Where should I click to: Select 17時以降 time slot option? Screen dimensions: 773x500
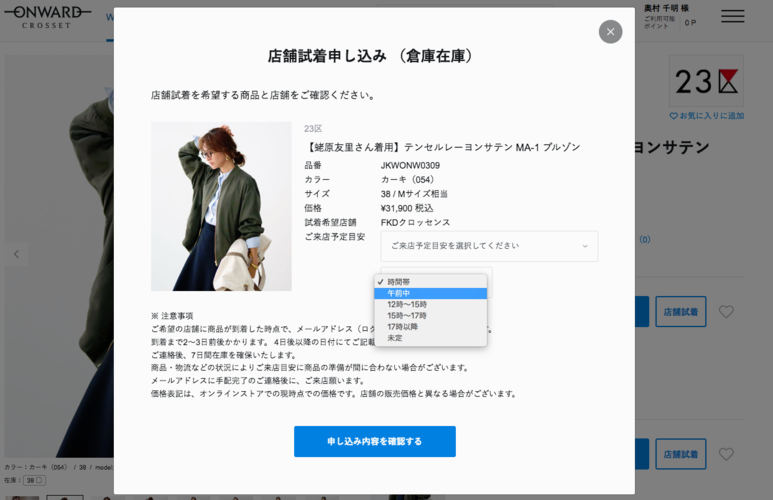pyautogui.click(x=430, y=327)
